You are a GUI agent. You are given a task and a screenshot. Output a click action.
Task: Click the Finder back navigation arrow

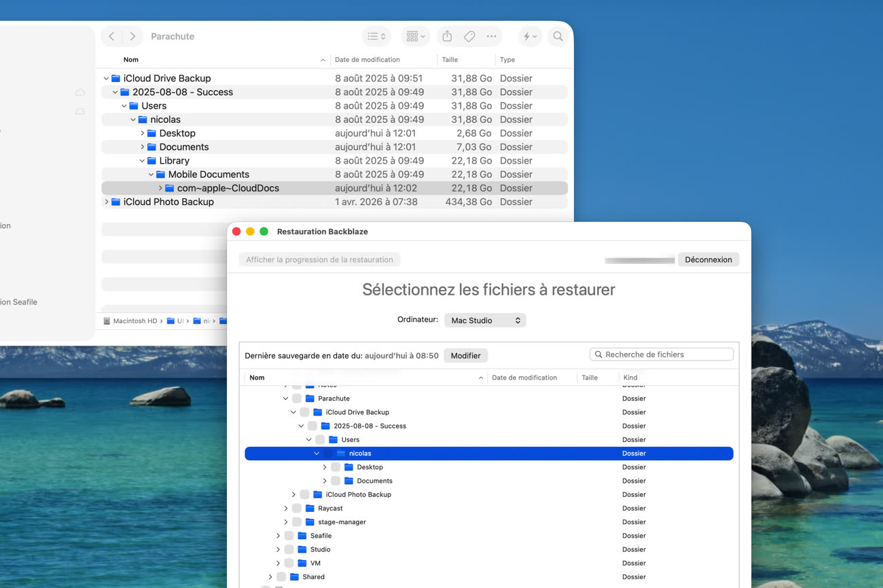pos(112,37)
